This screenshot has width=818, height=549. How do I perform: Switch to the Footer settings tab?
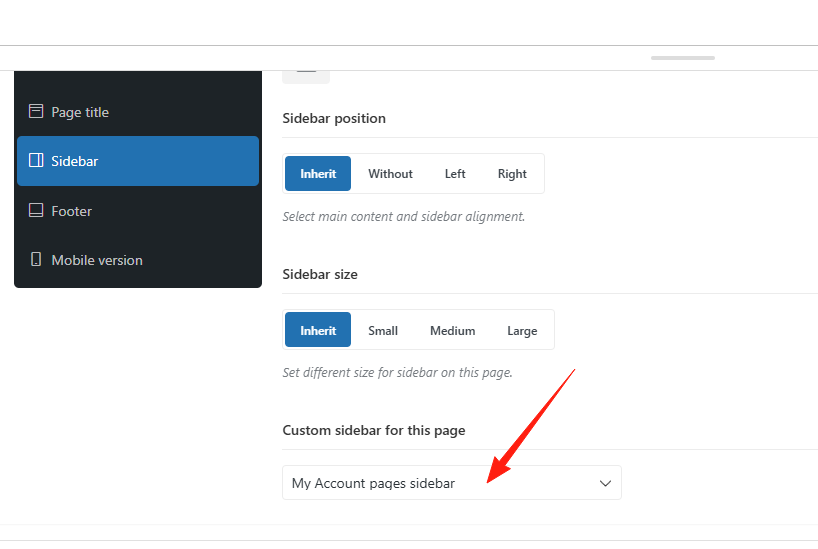point(71,211)
